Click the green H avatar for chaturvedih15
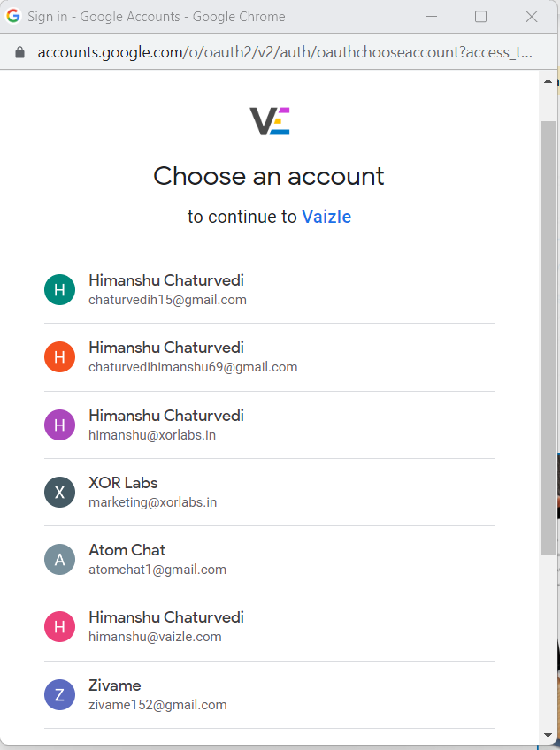Image resolution: width=560 pixels, height=750 pixels. [60, 289]
